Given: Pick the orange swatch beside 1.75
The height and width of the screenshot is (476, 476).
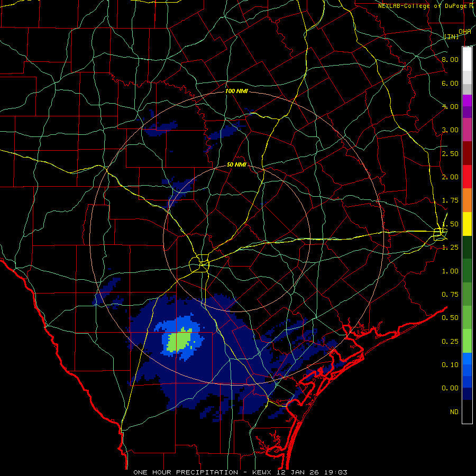Looking at the screenshot, I should [467, 200].
